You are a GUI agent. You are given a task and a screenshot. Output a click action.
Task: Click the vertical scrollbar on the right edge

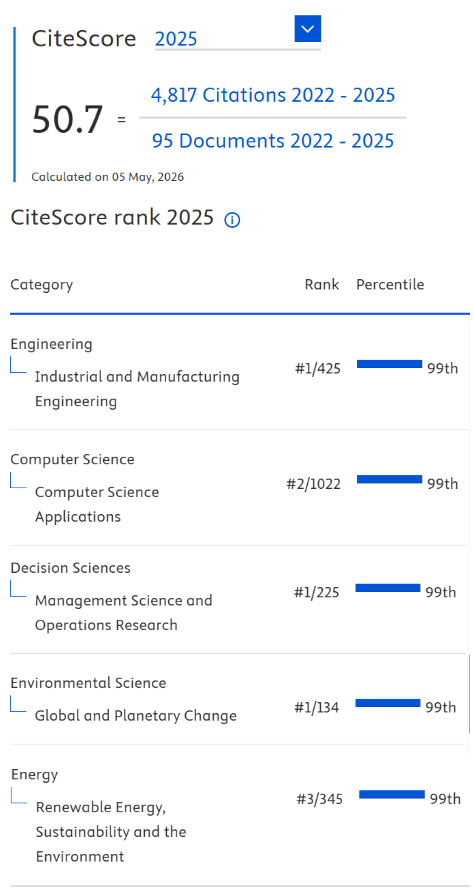469,694
